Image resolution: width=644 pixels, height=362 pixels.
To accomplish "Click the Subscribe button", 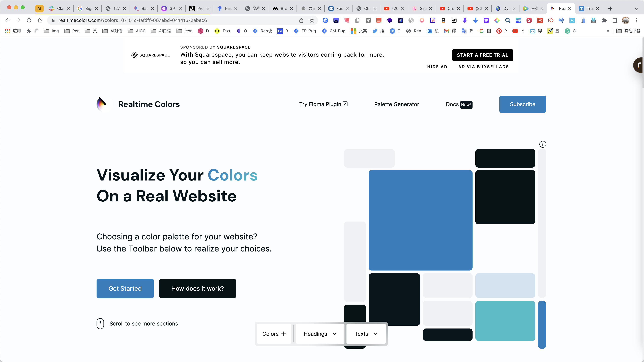I will pos(522,104).
